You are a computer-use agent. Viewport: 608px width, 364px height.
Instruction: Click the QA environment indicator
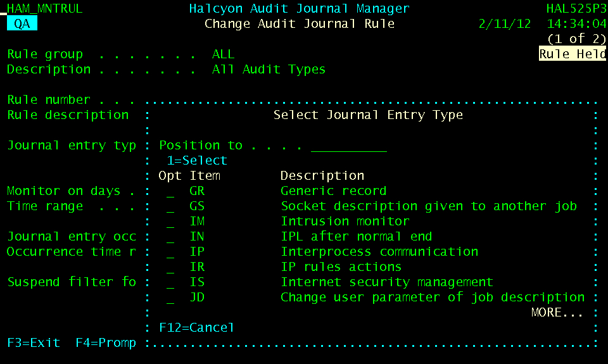click(22, 24)
